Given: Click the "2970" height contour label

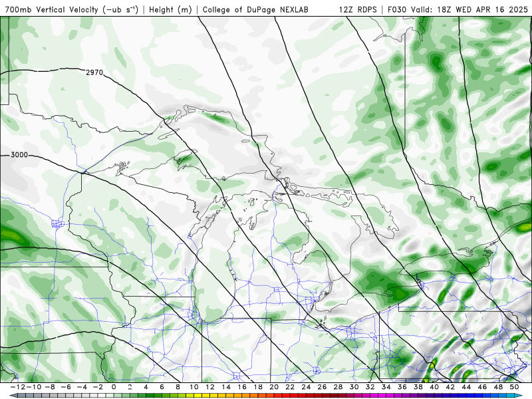Looking at the screenshot, I should coord(94,72).
